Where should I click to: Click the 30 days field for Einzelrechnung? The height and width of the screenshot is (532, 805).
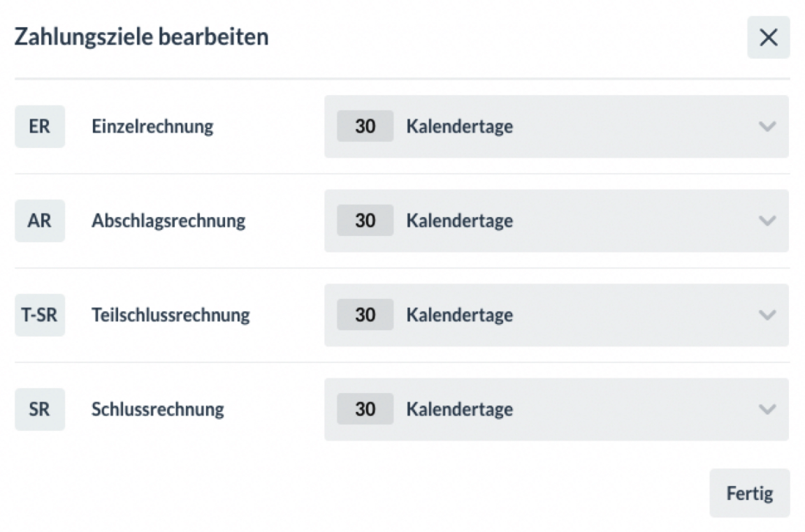tap(365, 126)
